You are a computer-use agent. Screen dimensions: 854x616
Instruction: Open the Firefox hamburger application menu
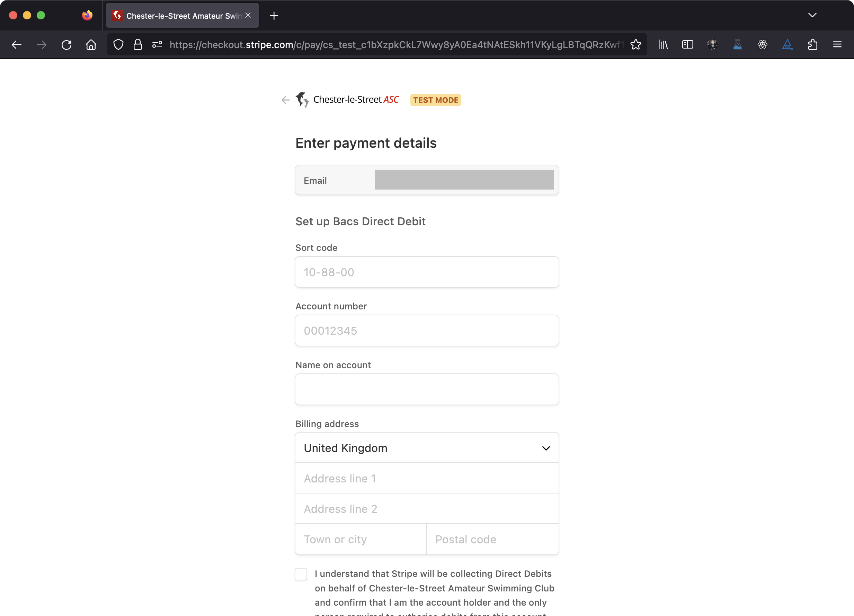tap(837, 45)
